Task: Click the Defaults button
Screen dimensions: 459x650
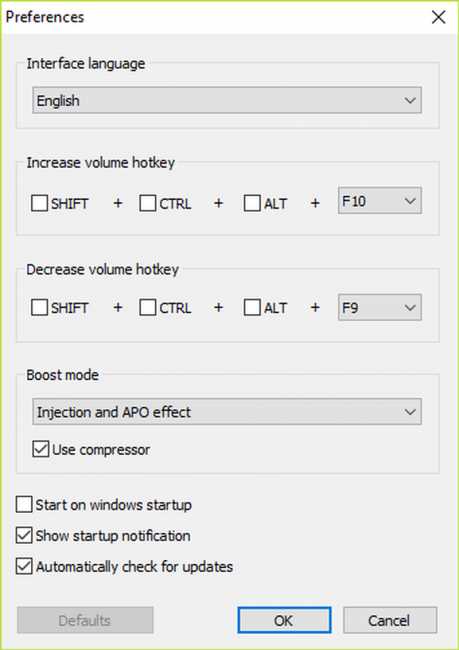Action: (85, 620)
